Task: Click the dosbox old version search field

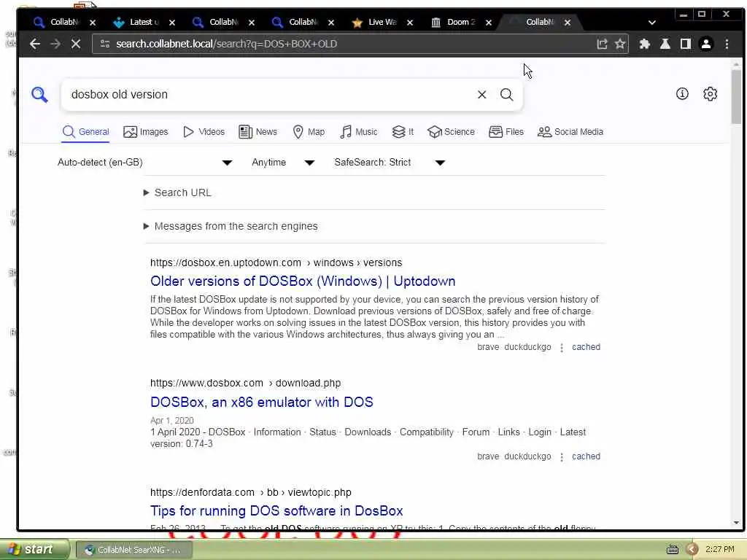Action: pos(269,94)
